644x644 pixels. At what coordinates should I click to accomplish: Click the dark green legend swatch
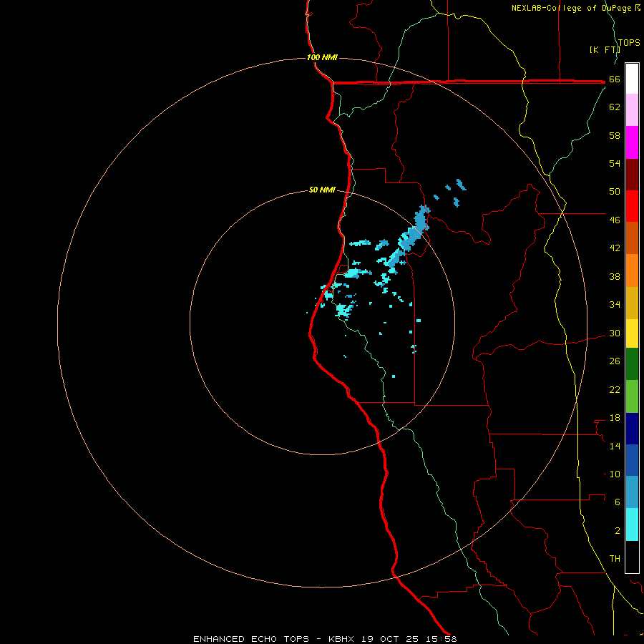coord(632,364)
